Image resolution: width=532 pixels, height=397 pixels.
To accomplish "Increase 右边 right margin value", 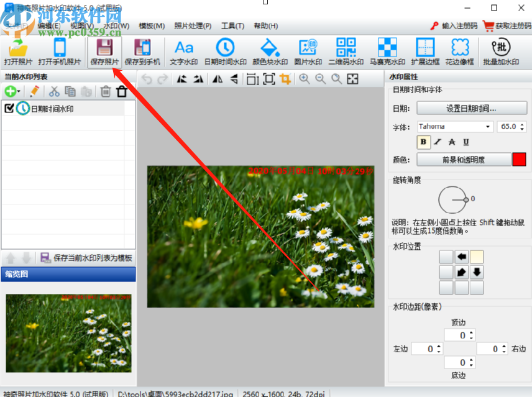I will tap(504, 347).
